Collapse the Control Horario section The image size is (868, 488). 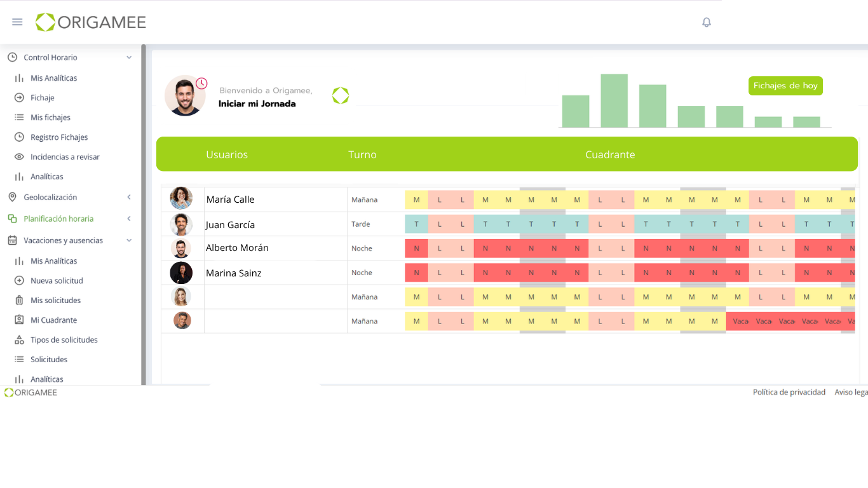129,58
